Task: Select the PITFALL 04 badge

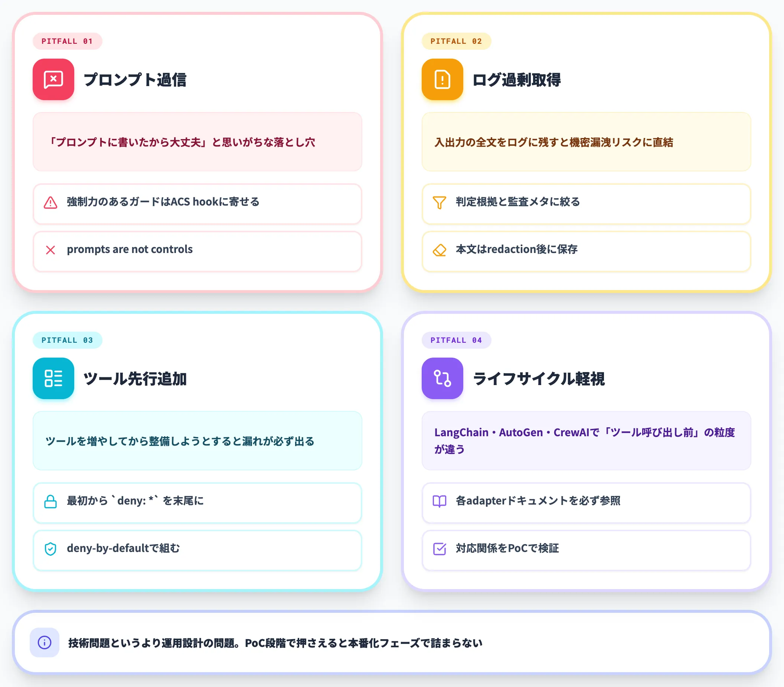Action: point(456,340)
